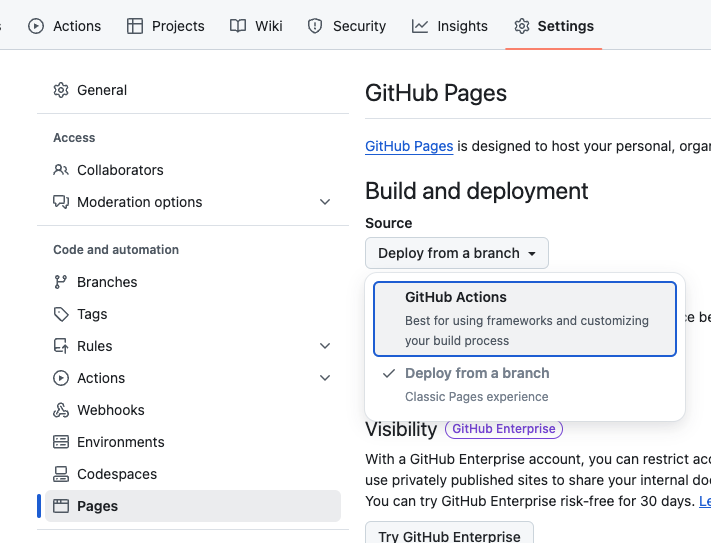Open Tags settings page

(x=193, y=314)
